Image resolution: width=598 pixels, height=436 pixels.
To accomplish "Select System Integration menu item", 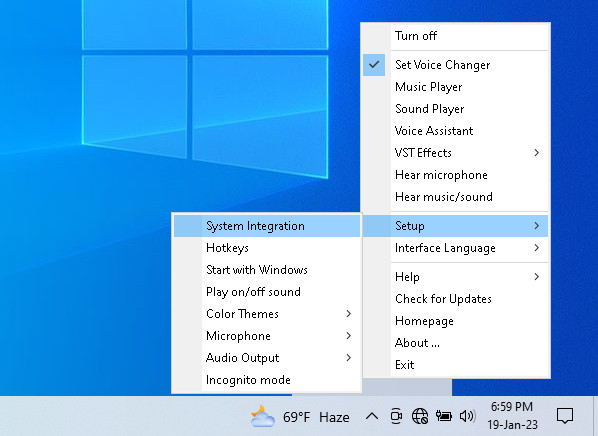I will 267,226.
